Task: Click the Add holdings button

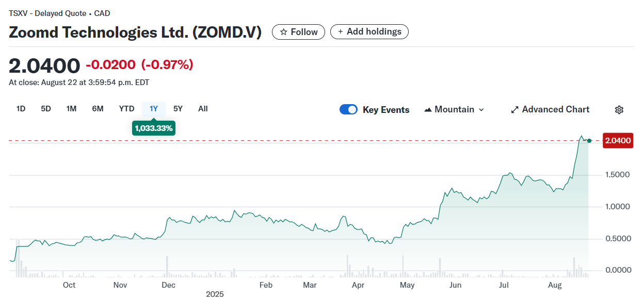Action: [x=369, y=32]
